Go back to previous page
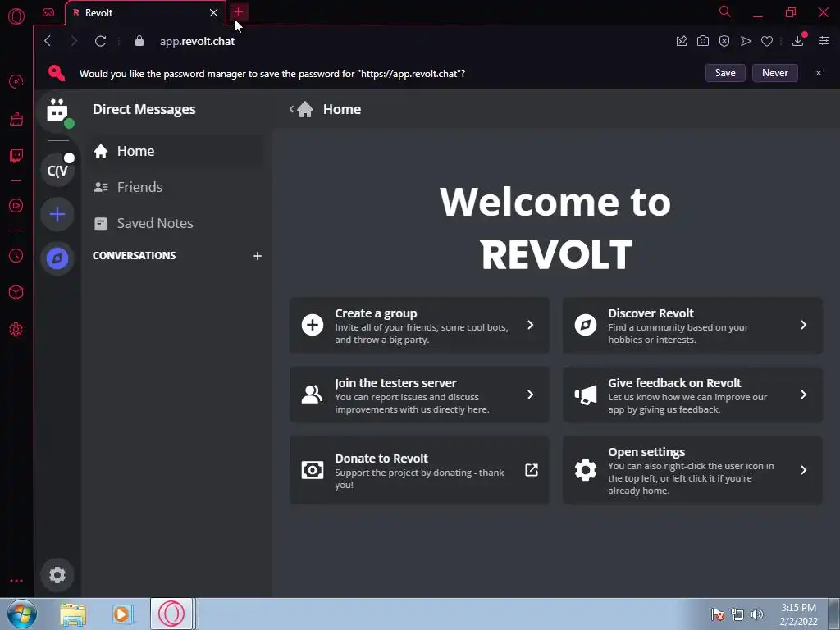This screenshot has width=840, height=630. [x=48, y=41]
